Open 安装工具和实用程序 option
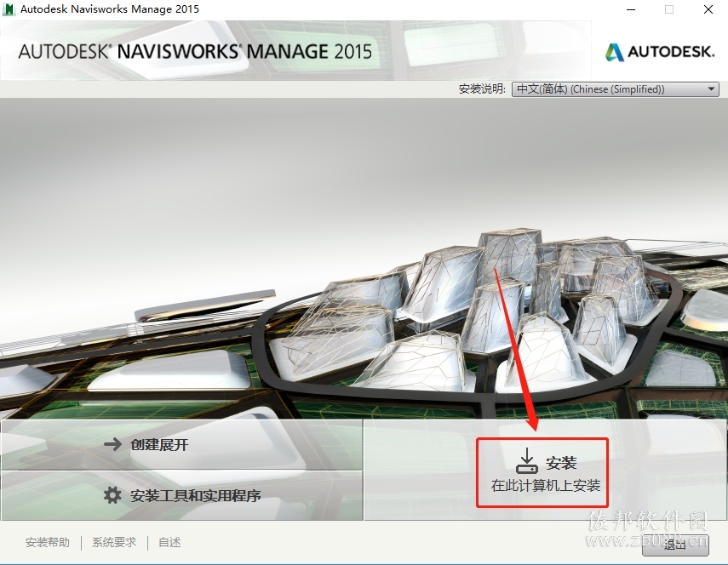This screenshot has width=728, height=565. pos(181,495)
